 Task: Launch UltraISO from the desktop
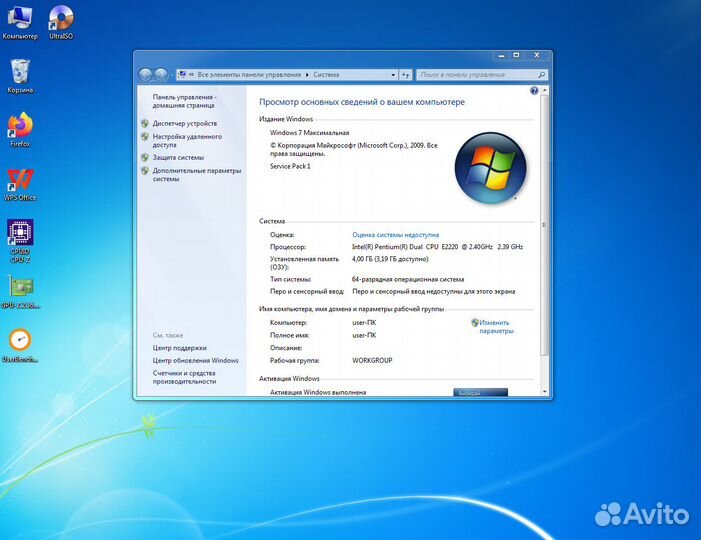tap(61, 22)
